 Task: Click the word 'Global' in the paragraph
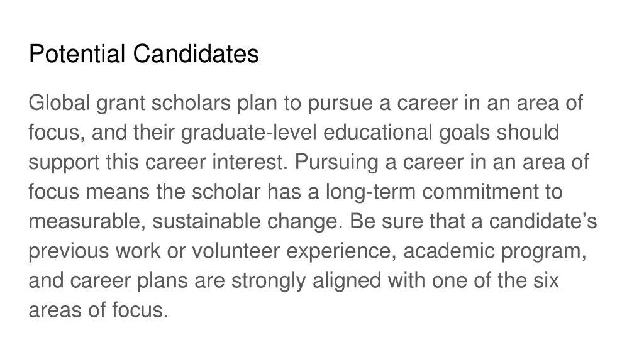60,103
